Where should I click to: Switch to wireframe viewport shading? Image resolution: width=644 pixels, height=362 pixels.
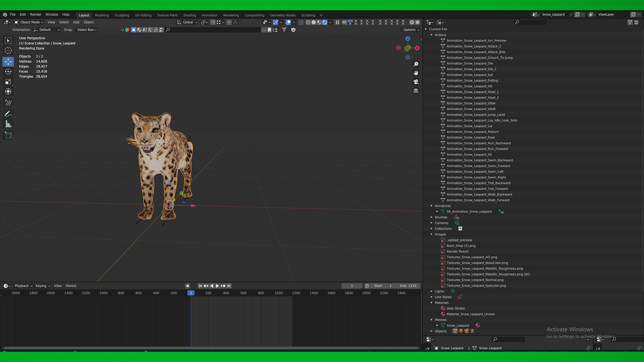(308, 22)
